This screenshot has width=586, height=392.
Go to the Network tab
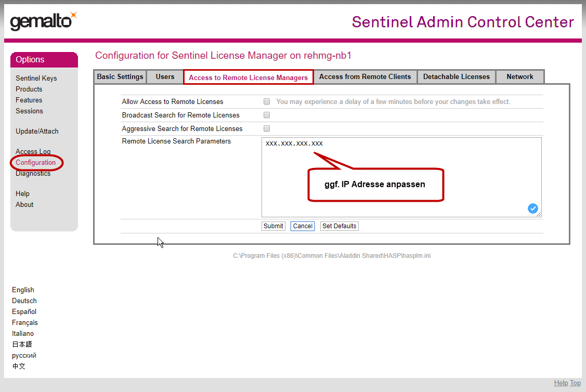[x=520, y=77]
